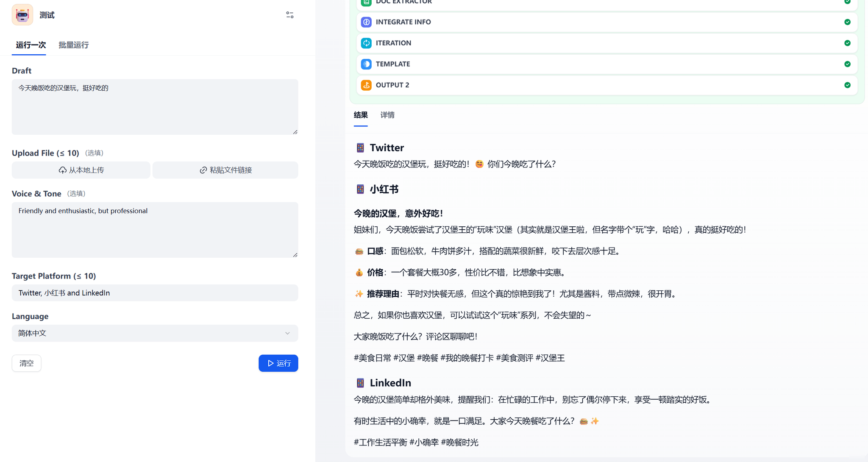Click the ITERATION node icon
This screenshot has width=868, height=462.
click(x=366, y=43)
